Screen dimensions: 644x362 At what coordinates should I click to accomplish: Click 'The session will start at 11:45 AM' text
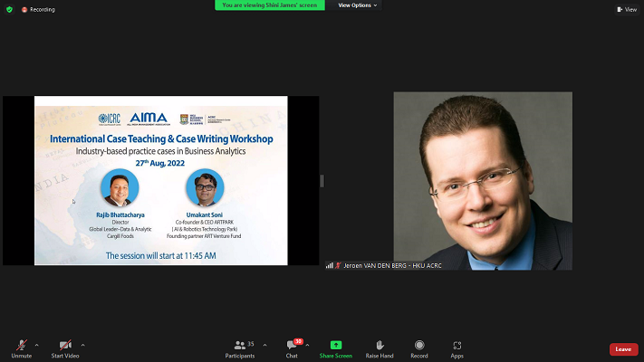click(x=161, y=256)
